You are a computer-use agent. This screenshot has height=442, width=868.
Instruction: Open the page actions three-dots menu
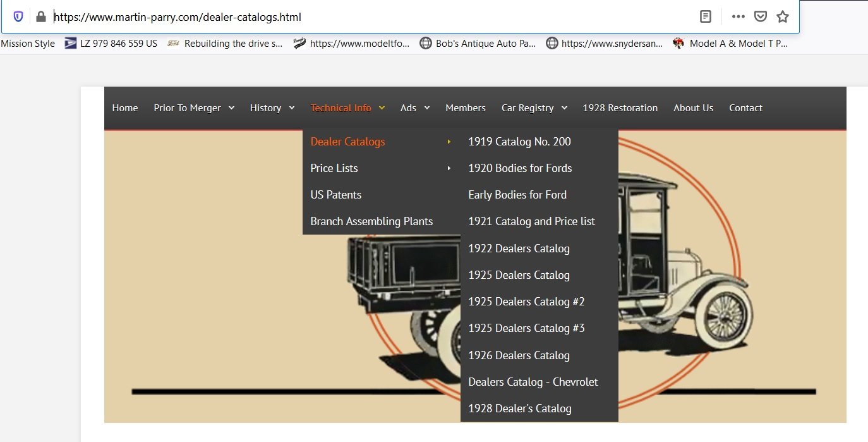tap(738, 17)
